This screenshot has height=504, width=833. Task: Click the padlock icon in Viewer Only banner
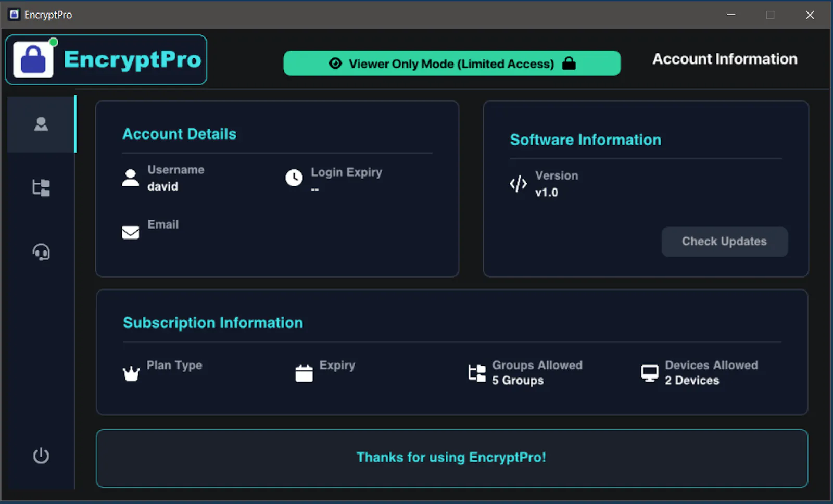(x=569, y=63)
